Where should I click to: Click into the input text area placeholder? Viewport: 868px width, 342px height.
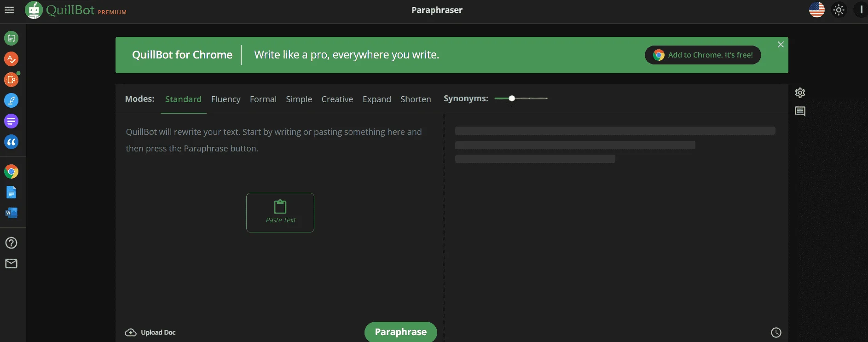click(274, 140)
